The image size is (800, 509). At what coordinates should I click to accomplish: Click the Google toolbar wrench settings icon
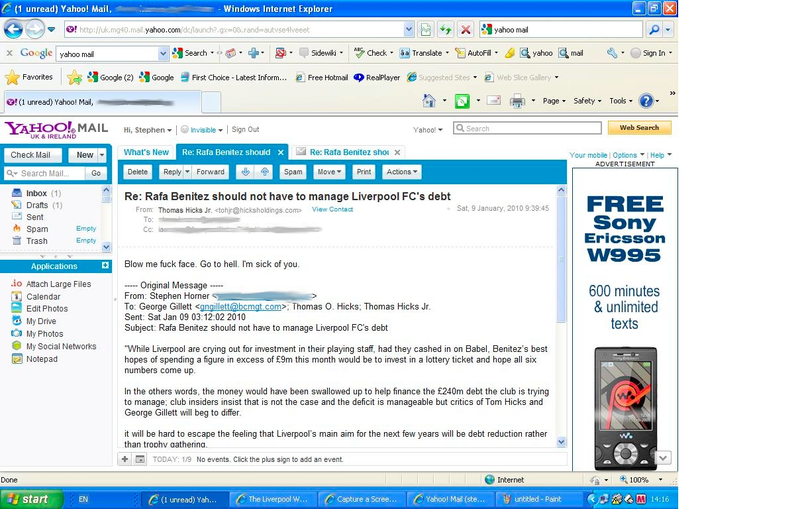(612, 53)
